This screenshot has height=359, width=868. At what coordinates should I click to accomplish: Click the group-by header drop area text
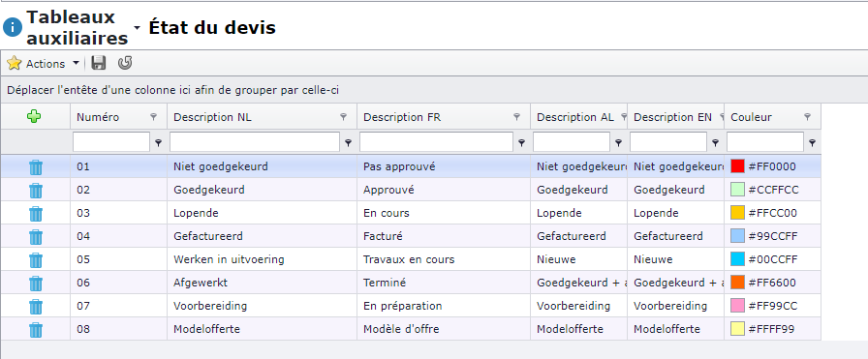coord(173,90)
